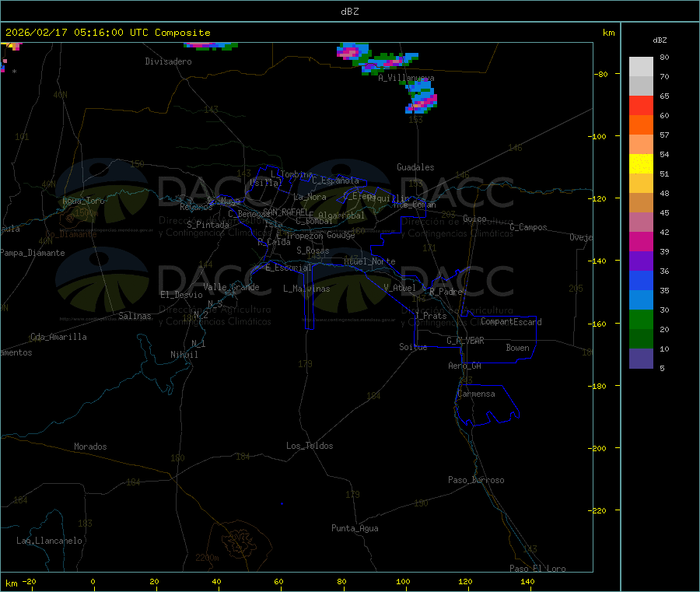Click the Morados place label
This screenshot has height=592, width=700.
[90, 447]
